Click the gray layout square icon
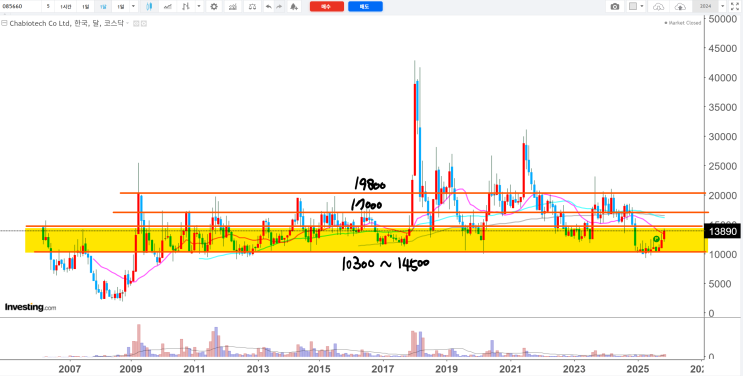The width and height of the screenshot is (743, 376). point(633,7)
